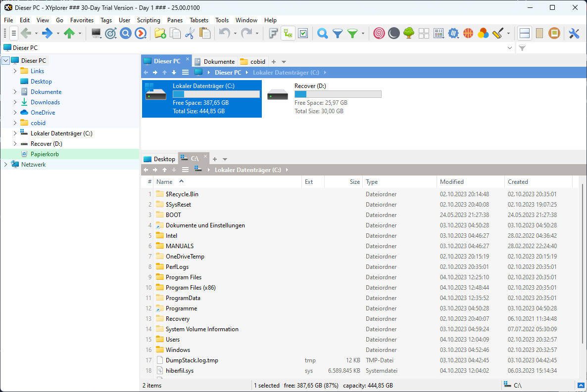Click the green tree Mini Tree icon
This screenshot has height=392, width=587.
click(408, 34)
